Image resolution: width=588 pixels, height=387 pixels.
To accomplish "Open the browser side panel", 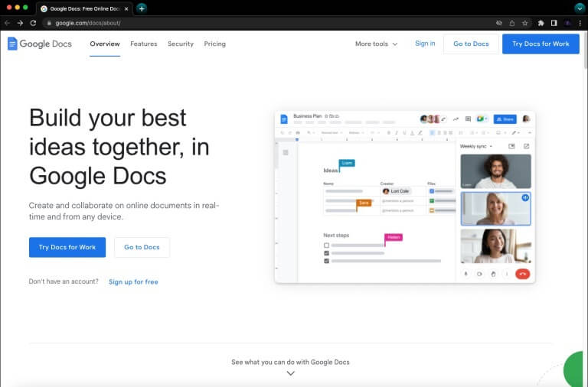I will [x=554, y=23].
